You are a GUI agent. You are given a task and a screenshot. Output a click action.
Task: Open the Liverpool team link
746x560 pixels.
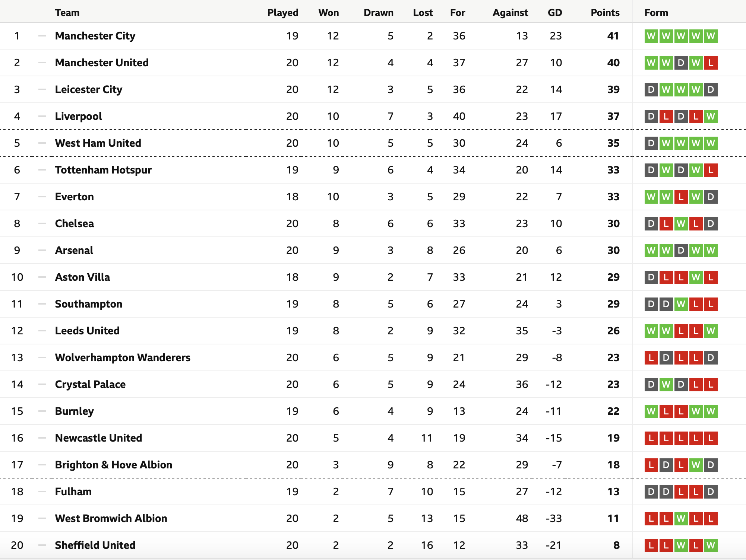point(78,116)
